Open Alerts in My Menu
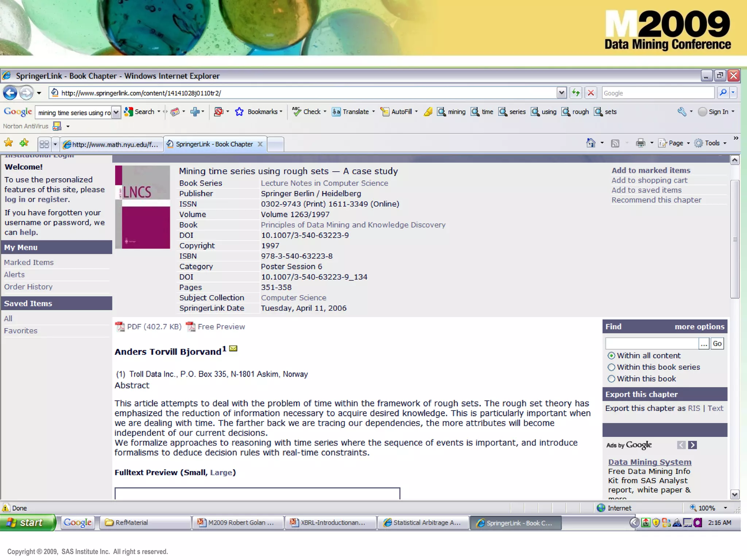 (14, 275)
